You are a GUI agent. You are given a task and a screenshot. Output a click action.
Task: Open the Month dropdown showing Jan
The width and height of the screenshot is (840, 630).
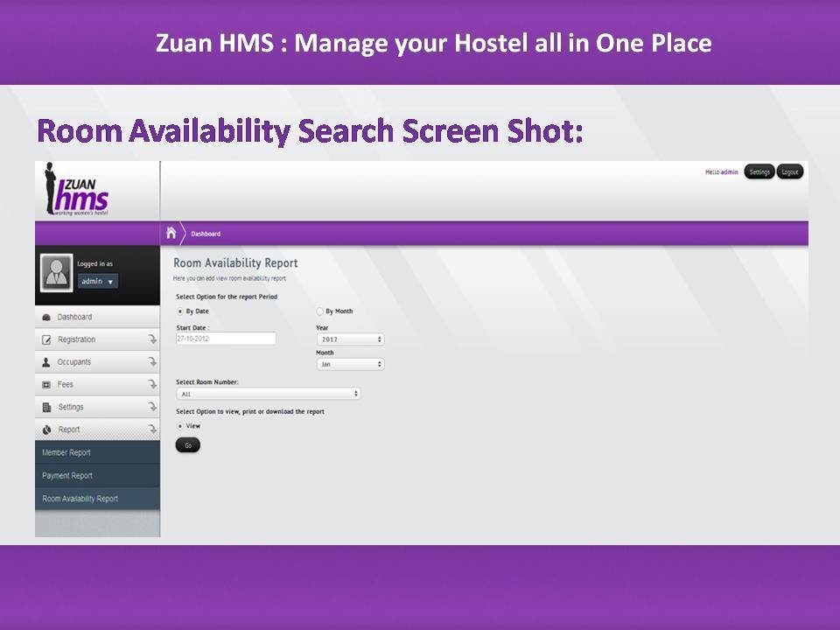click(350, 364)
